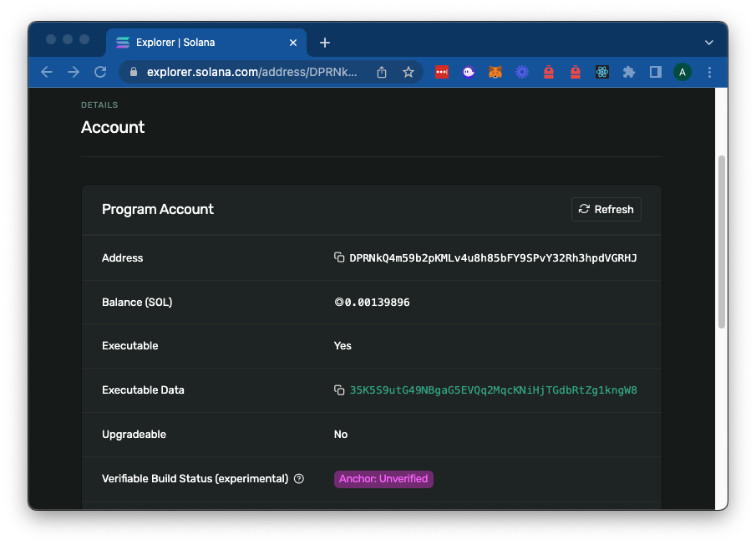
Task: Open the Phantom wallet extension
Action: click(x=469, y=73)
